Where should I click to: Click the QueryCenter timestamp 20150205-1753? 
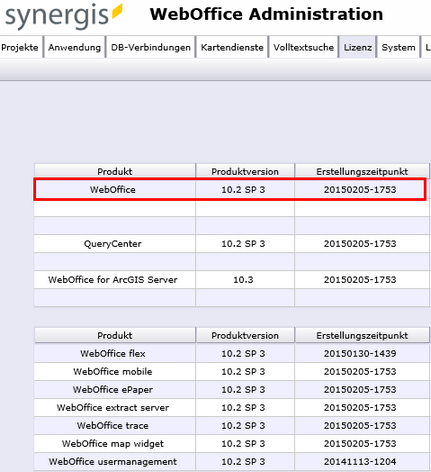[362, 244]
